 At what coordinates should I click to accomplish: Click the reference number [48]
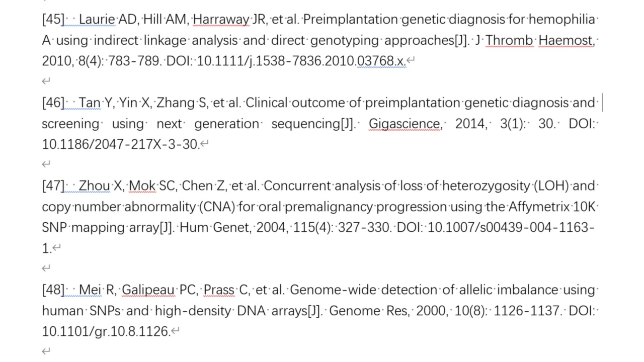pyautogui.click(x=53, y=290)
